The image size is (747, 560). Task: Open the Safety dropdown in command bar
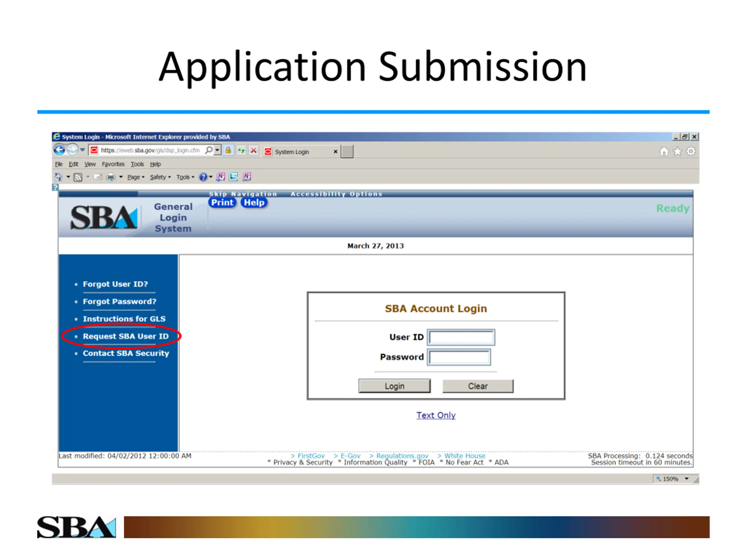click(160, 177)
